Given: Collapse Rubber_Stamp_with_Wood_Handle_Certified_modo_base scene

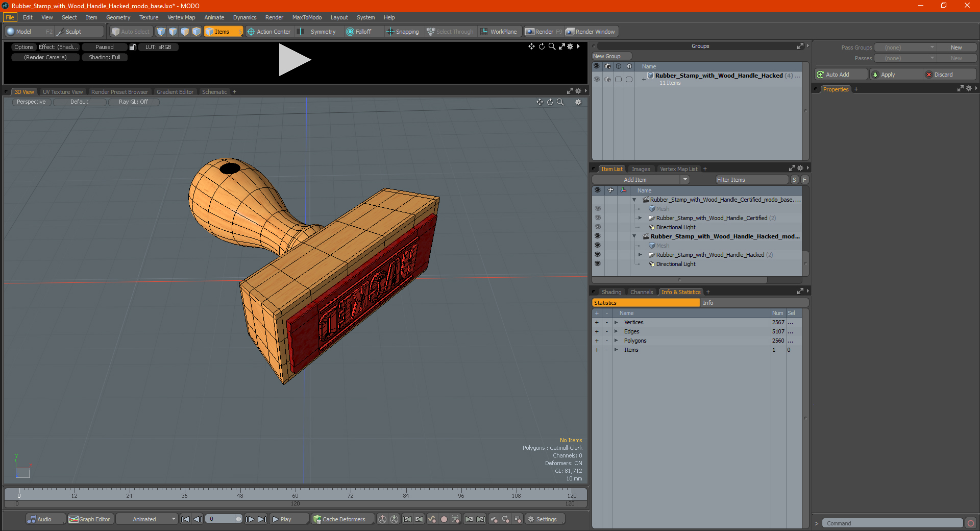Looking at the screenshot, I should click(x=634, y=200).
